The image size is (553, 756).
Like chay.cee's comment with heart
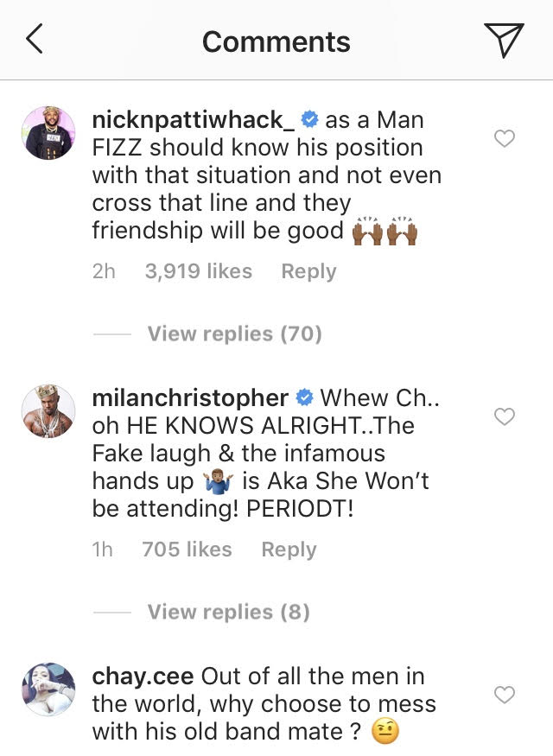(x=505, y=695)
